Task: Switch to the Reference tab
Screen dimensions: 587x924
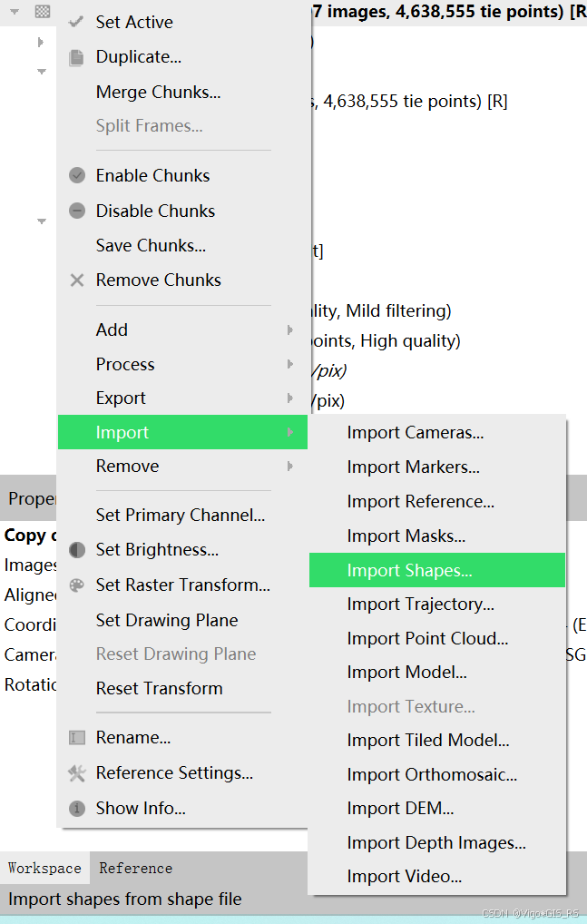Action: click(x=135, y=869)
